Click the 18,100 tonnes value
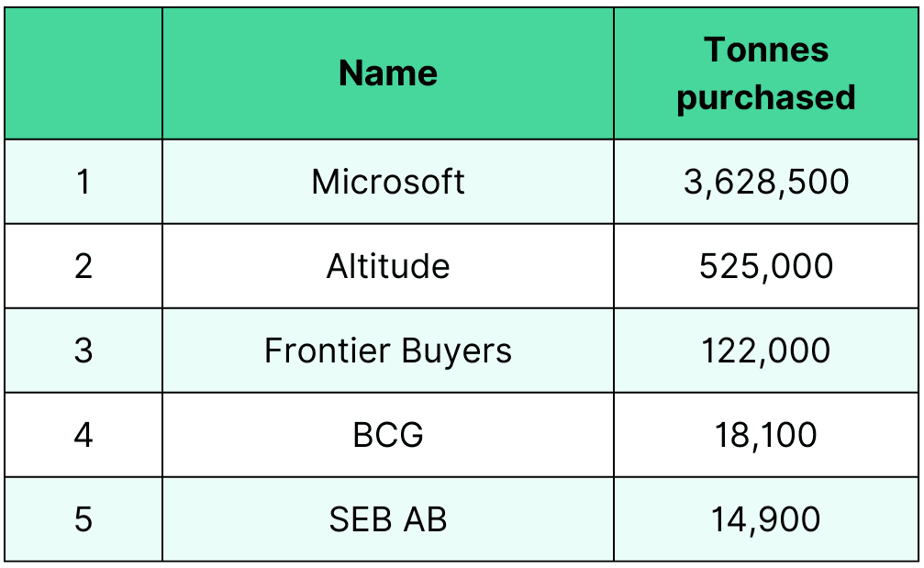 (x=766, y=435)
